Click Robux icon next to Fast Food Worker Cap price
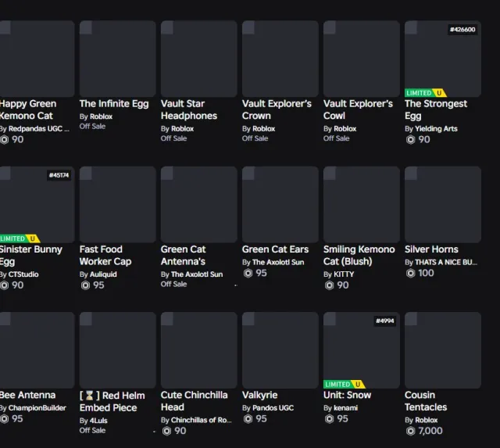Viewport: 500px width, 448px height. pyautogui.click(x=85, y=285)
